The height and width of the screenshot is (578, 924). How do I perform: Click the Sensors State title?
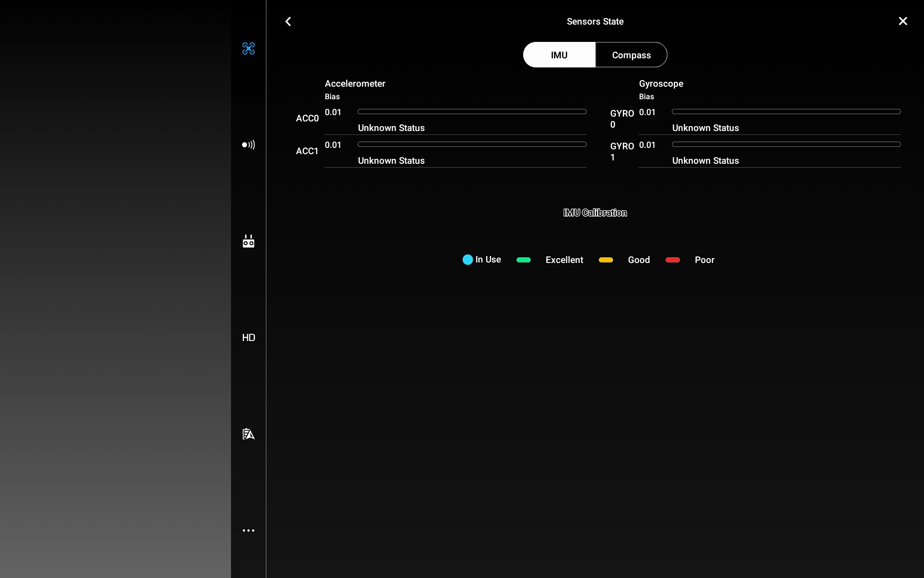pos(595,21)
